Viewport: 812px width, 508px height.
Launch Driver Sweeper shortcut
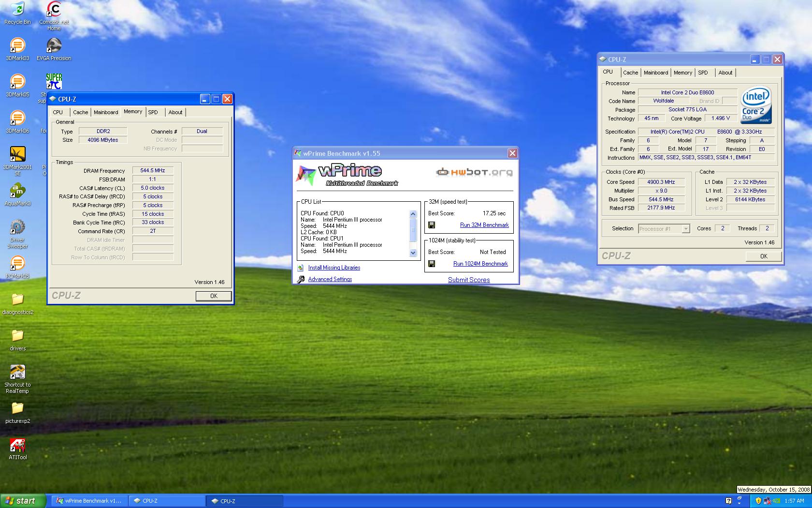tap(17, 234)
